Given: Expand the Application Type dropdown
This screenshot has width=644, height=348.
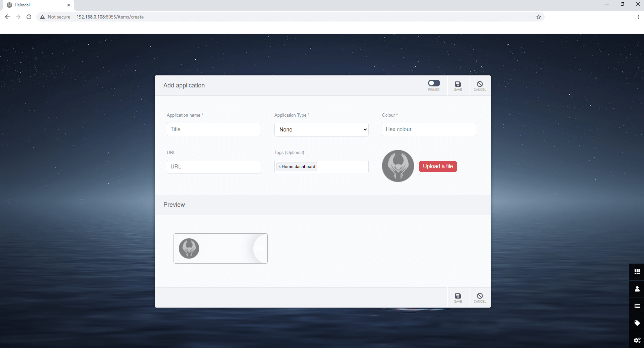Looking at the screenshot, I should 321,129.
